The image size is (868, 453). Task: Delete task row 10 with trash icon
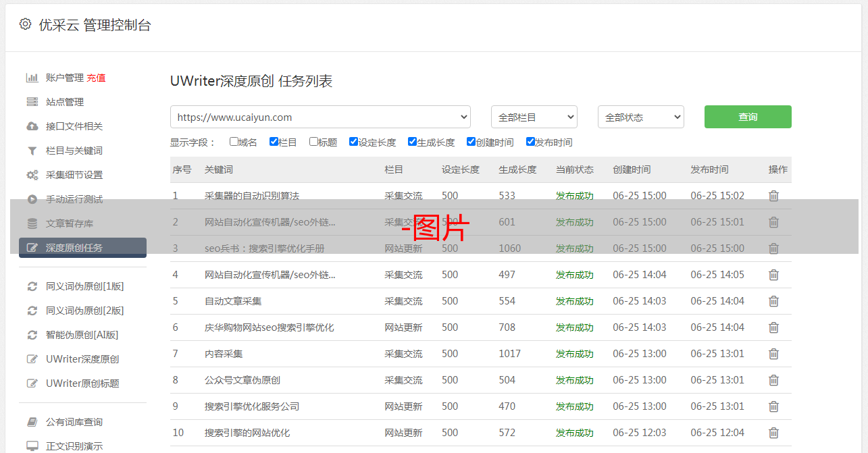click(773, 433)
